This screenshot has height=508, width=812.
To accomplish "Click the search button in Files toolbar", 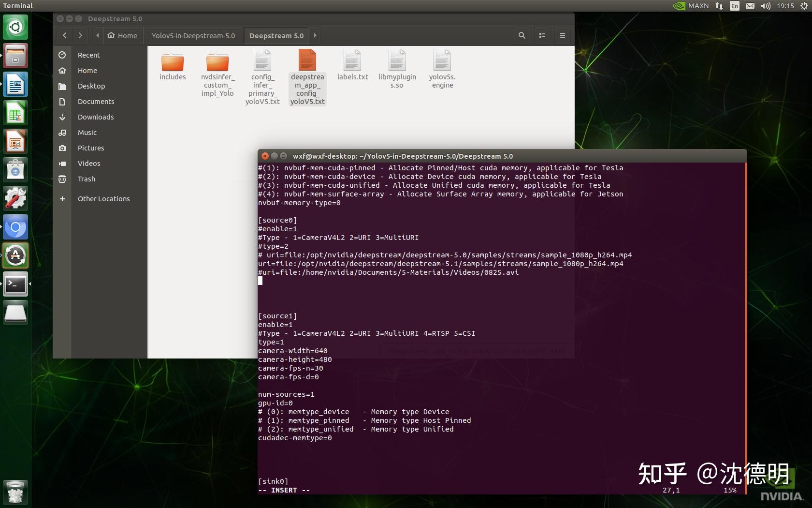I will pos(522,35).
